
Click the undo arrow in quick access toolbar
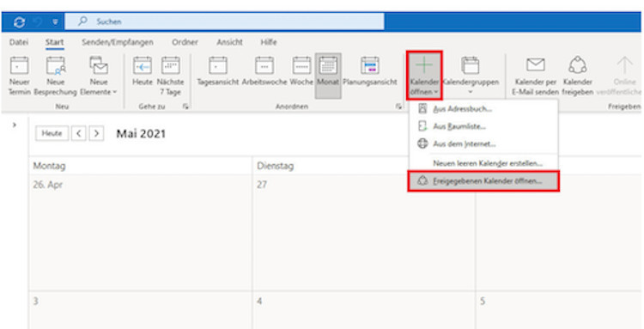38,21
